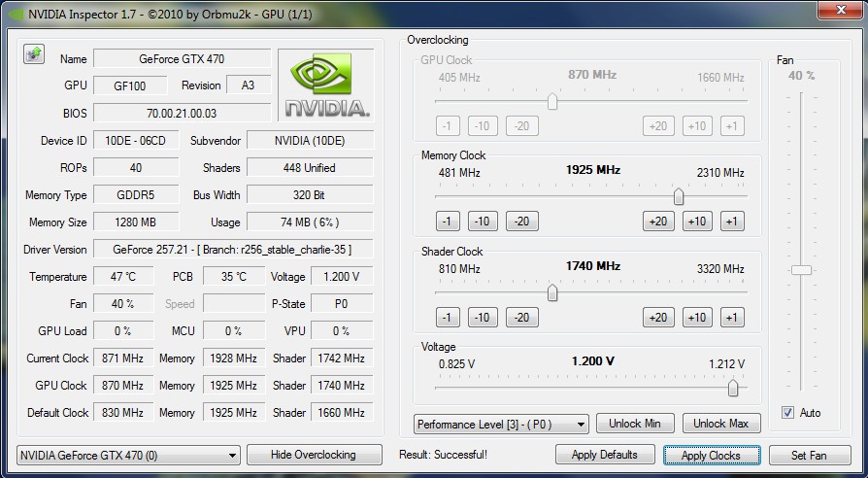Click the bold 1740 MHz Shader Clock value
The height and width of the screenshot is (478, 868).
[x=593, y=266]
